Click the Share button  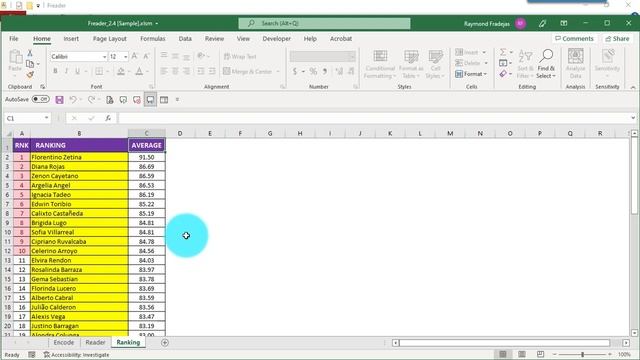(617, 38)
